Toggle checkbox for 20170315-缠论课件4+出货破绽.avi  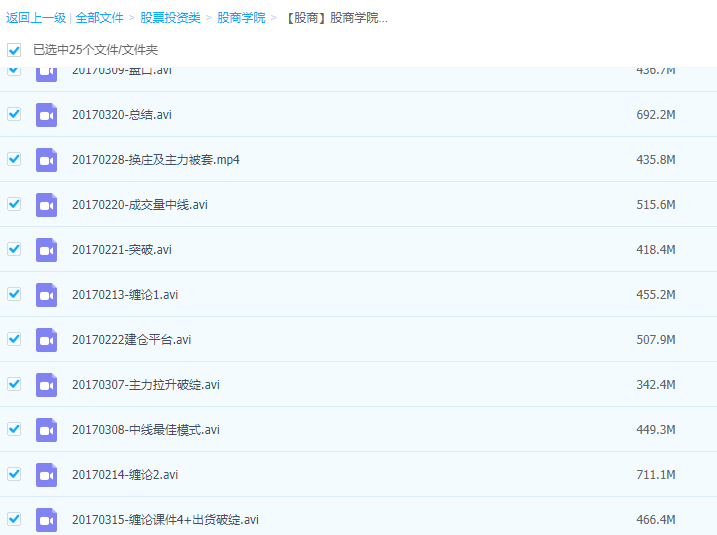click(14, 519)
